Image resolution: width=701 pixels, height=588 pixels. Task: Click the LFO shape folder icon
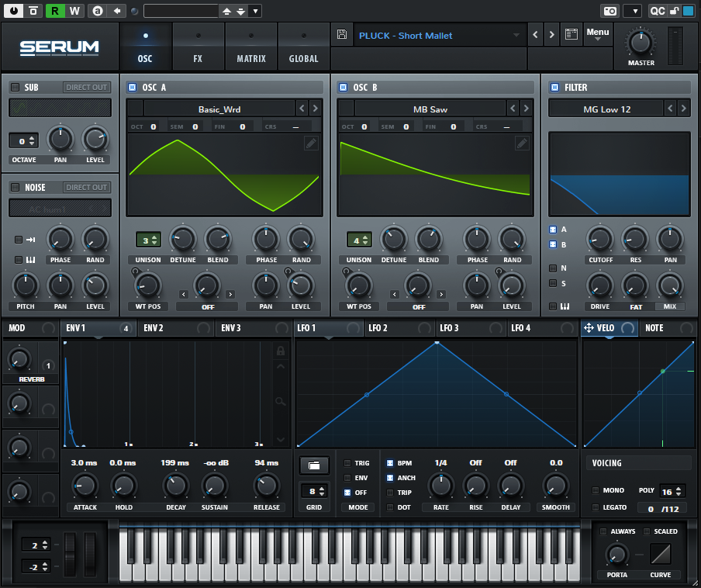click(314, 465)
